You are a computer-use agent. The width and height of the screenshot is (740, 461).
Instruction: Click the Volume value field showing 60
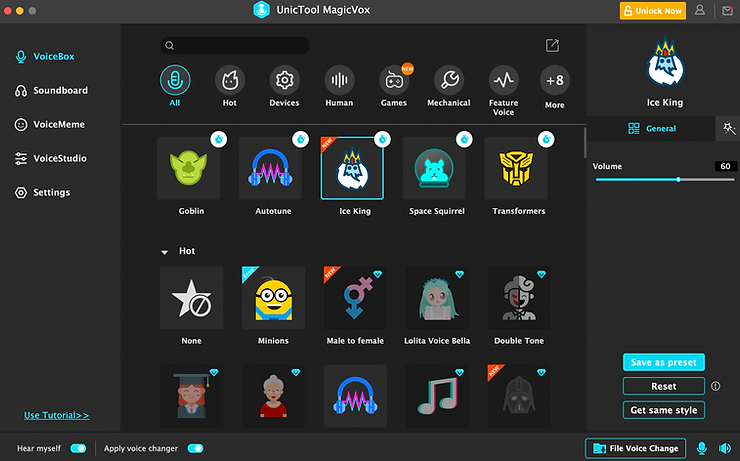click(x=725, y=166)
